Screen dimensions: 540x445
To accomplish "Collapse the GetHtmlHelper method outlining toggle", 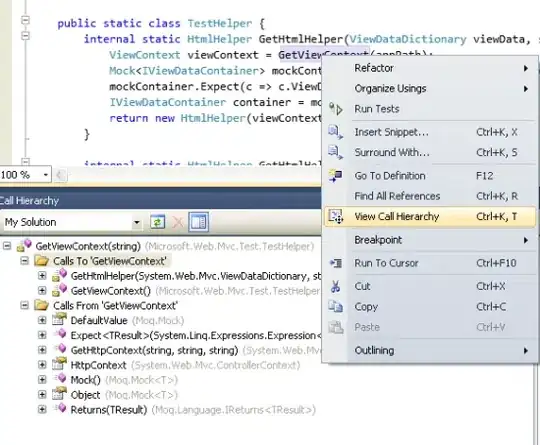I will [x=25, y=36].
